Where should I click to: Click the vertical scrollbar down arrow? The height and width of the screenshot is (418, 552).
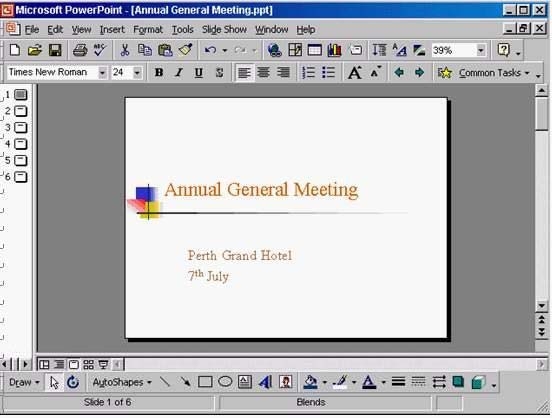tap(541, 306)
